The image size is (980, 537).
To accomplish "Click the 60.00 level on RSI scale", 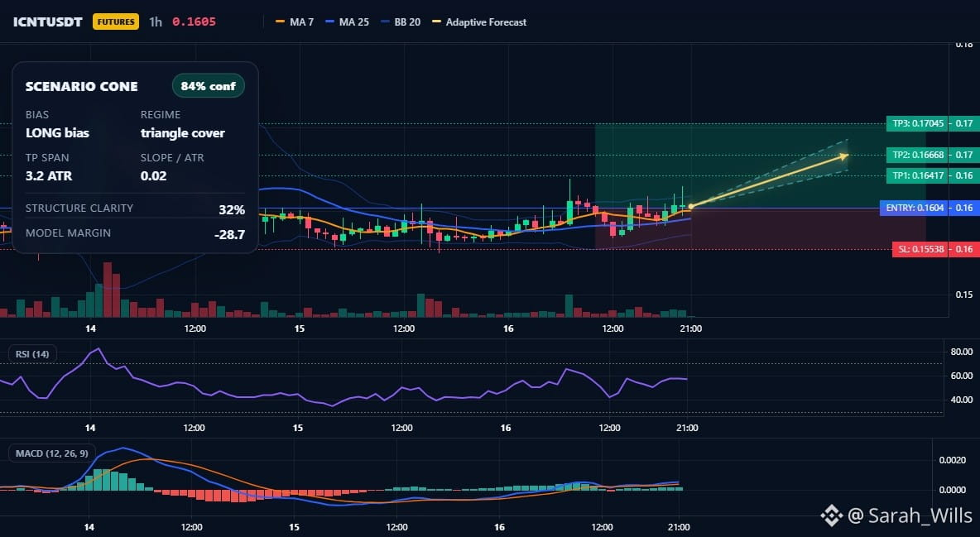I will tap(961, 376).
